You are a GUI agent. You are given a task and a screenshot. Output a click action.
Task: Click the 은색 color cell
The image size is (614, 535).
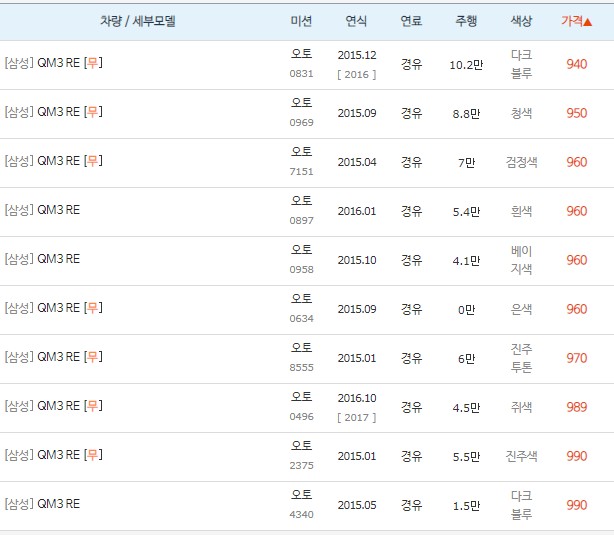[x=521, y=309]
